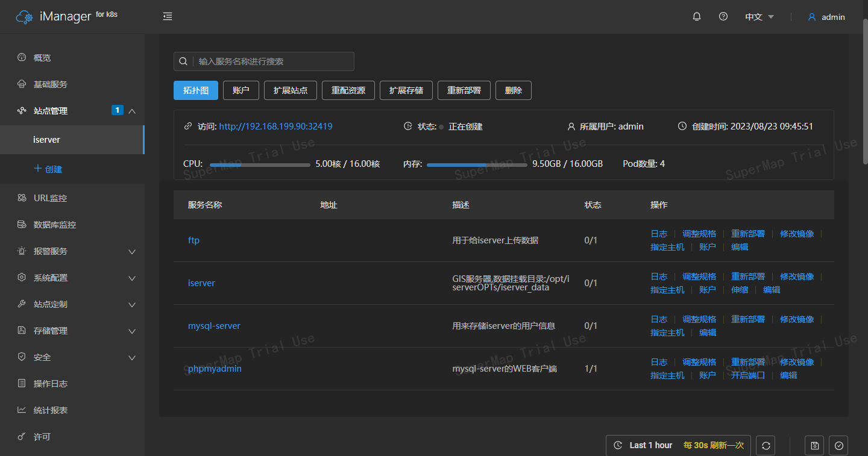Image resolution: width=868 pixels, height=456 pixels.
Task: Click the 正在创建 status text
Action: pos(465,126)
